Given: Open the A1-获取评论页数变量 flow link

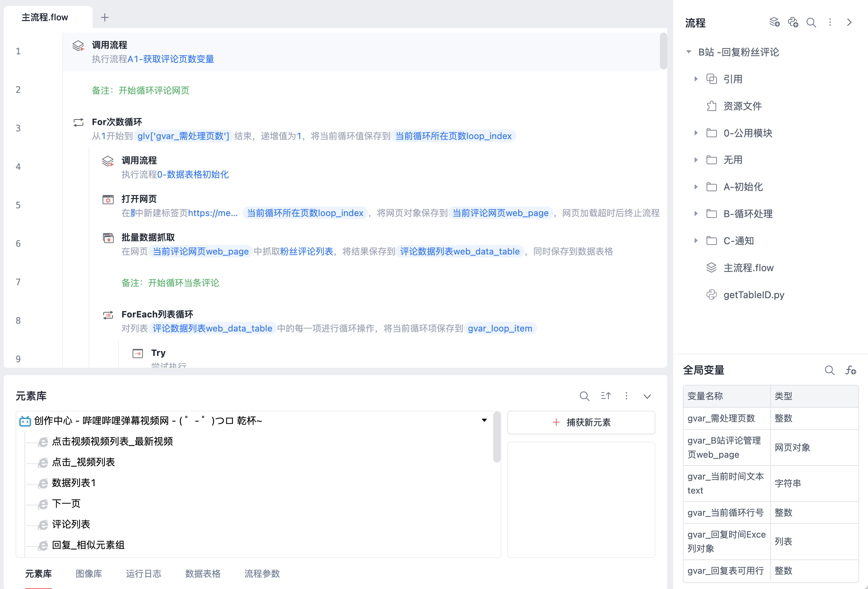Looking at the screenshot, I should [171, 59].
